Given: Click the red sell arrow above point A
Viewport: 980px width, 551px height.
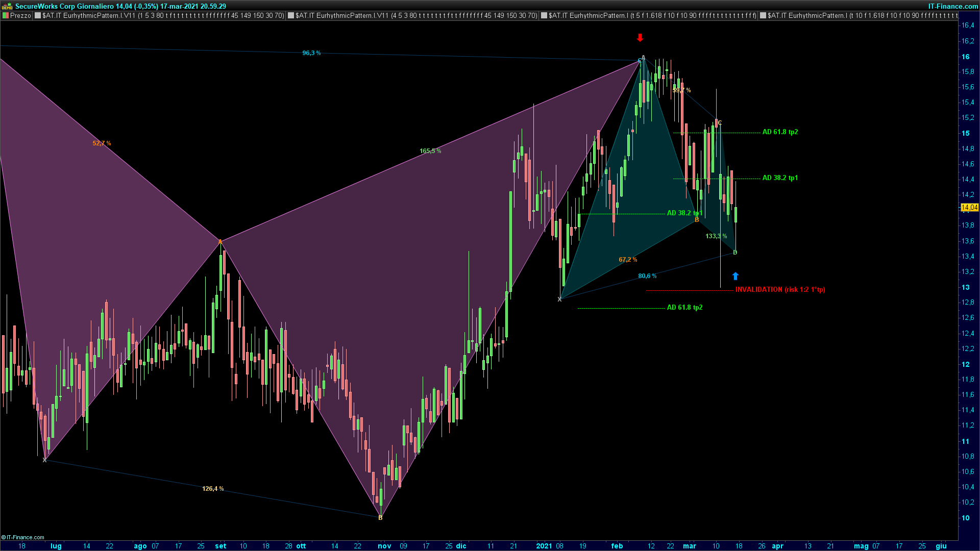Looking at the screenshot, I should [640, 38].
